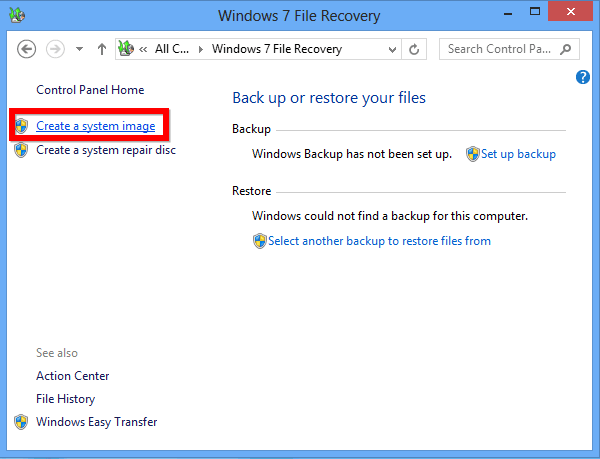Viewport: 600px width, 459px height.
Task: Click the Set up backup link
Action: click(518, 154)
